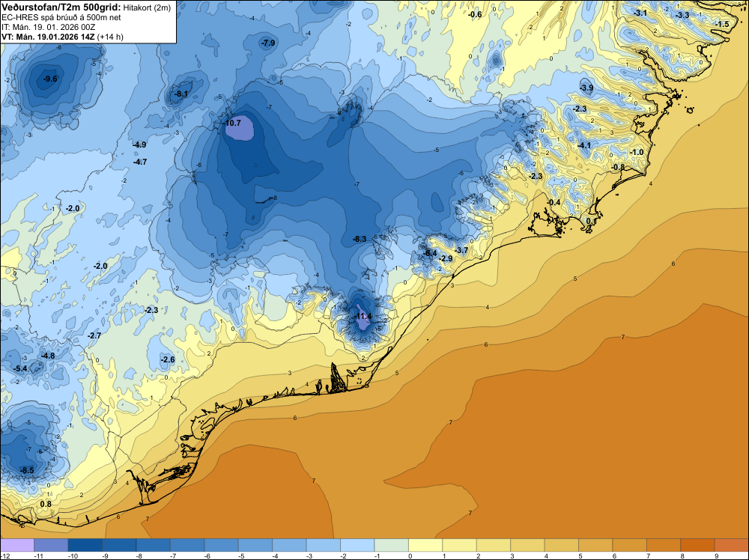Screen dimensions: 749x560
Task: Select the -2.6 temperature label
Action: [167, 359]
